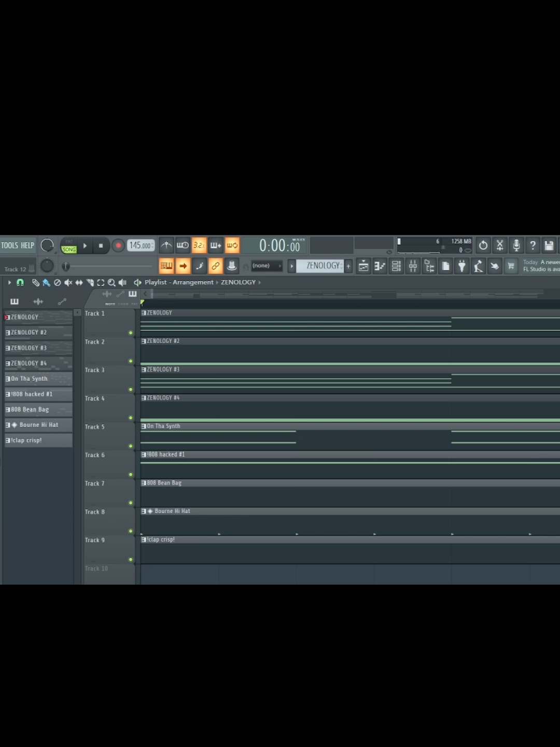Open the Browser view icon

pyautogui.click(x=429, y=266)
